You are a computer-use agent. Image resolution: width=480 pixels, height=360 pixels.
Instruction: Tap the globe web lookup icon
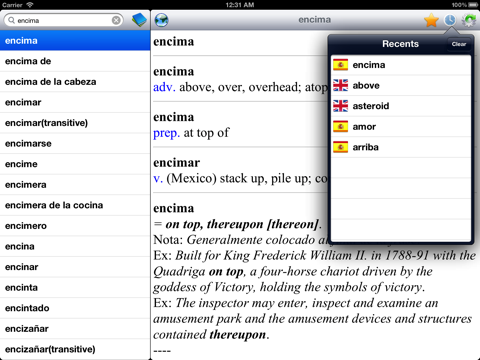click(x=162, y=20)
